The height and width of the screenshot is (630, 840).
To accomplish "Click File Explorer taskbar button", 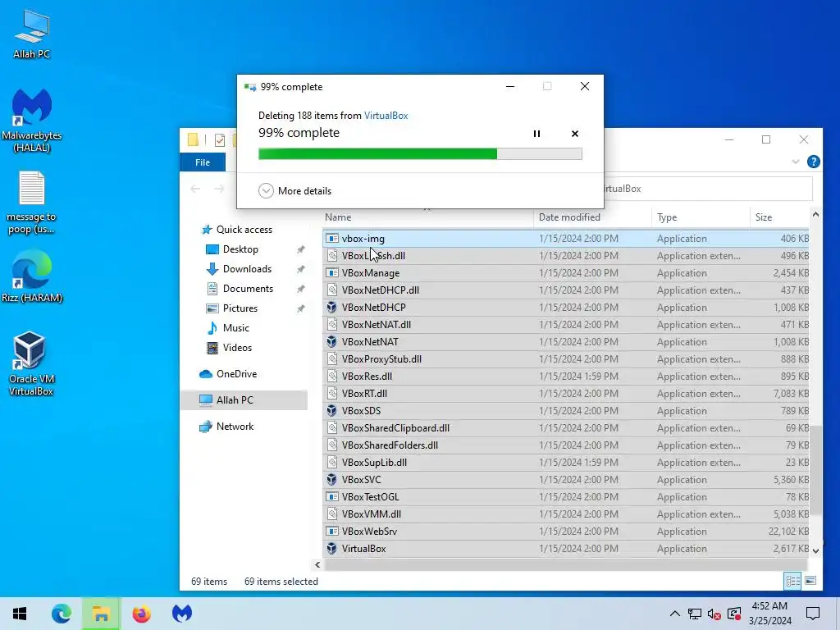I will [x=101, y=614].
